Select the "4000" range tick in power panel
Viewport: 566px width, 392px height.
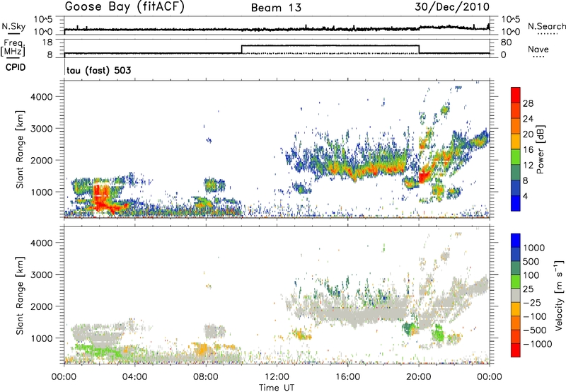(x=42, y=97)
